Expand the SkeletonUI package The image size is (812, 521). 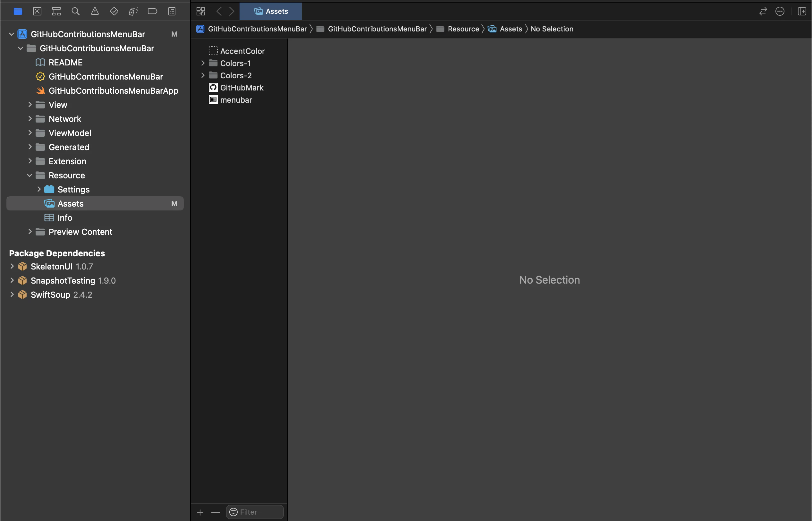(x=12, y=266)
